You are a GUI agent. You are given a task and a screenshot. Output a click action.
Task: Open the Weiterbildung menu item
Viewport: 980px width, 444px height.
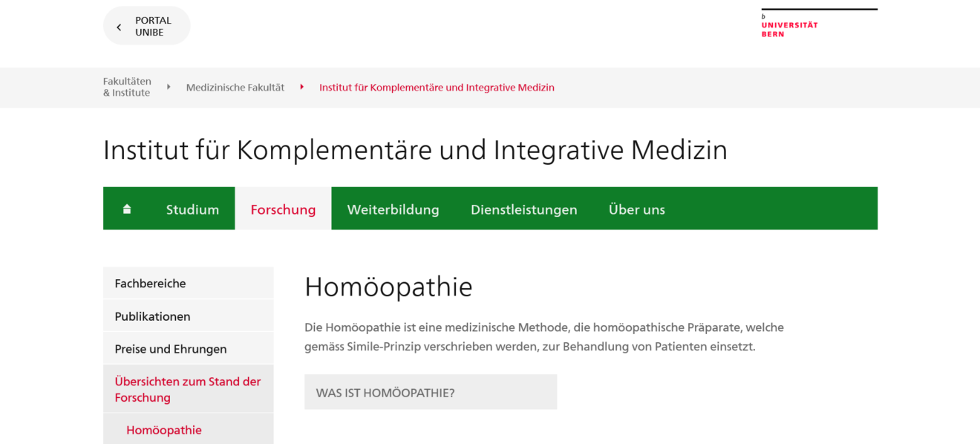click(393, 209)
